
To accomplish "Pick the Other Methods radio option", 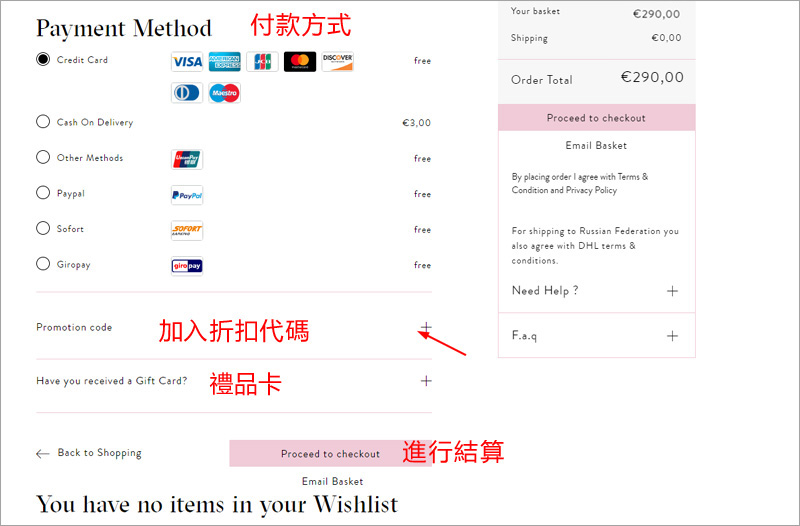I will (43, 157).
